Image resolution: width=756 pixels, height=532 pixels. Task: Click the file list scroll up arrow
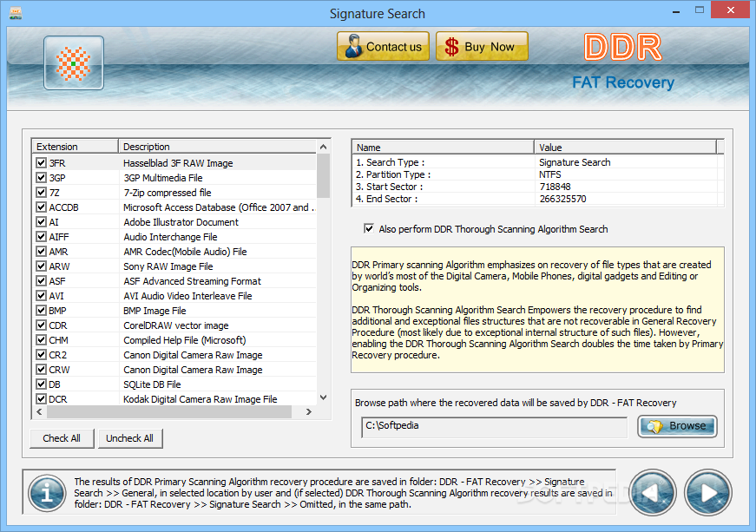324,147
